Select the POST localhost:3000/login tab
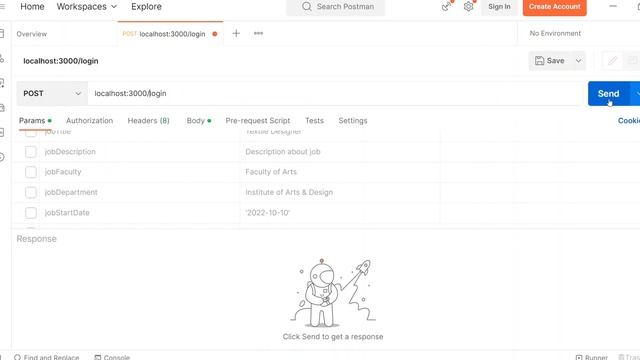 pos(170,34)
